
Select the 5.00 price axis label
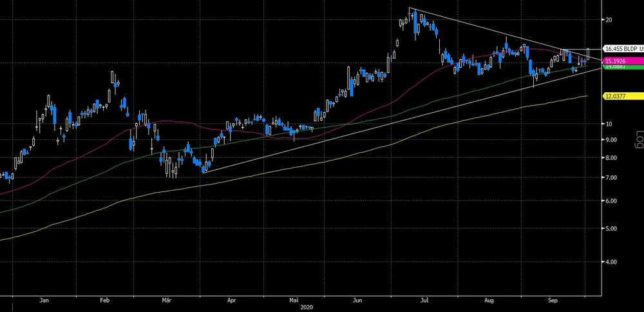611,228
